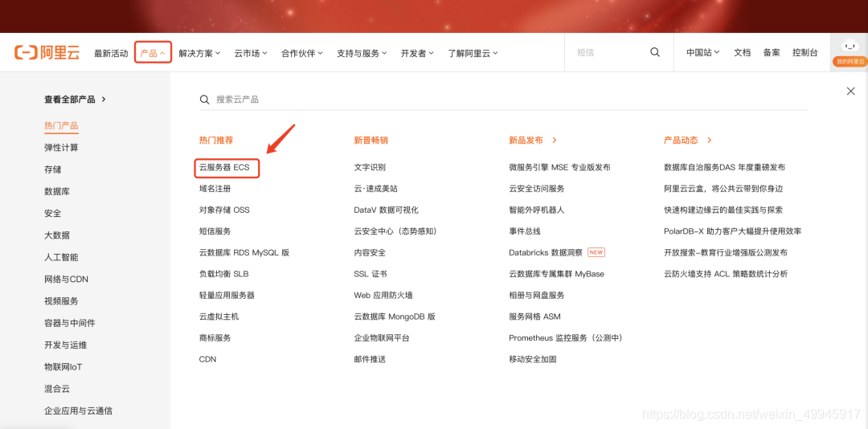
Task: Expand 合作伙伴 dropdown
Action: pos(301,53)
